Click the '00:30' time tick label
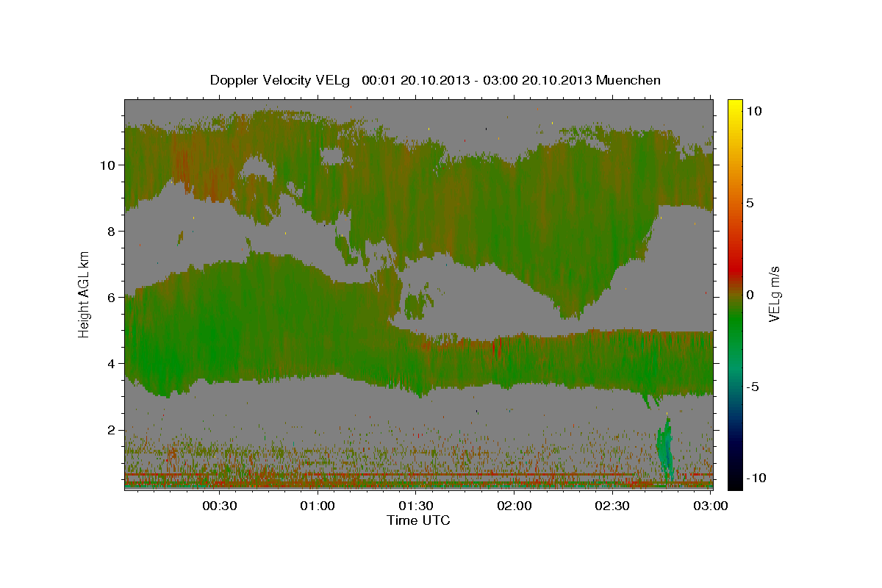The height and width of the screenshot is (588, 882). [x=219, y=506]
